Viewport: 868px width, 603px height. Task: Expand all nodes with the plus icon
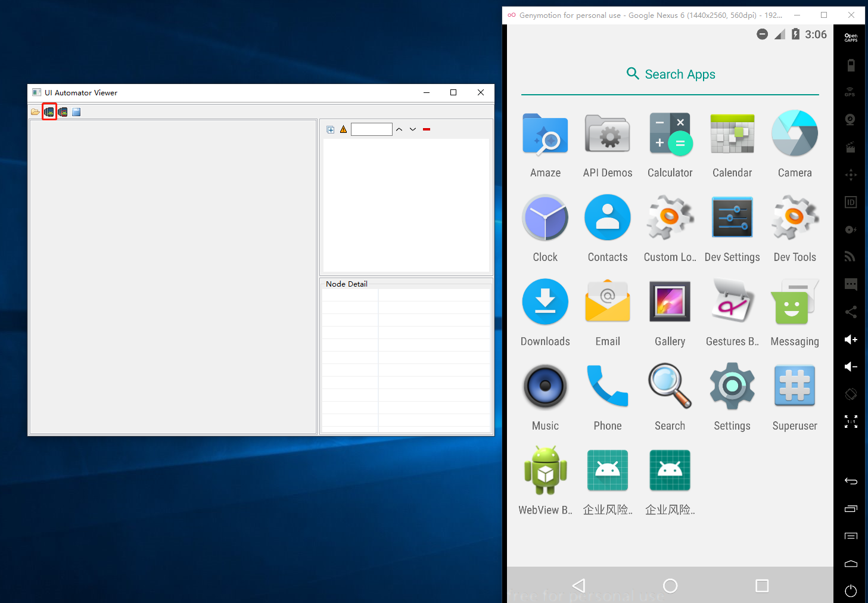click(331, 129)
